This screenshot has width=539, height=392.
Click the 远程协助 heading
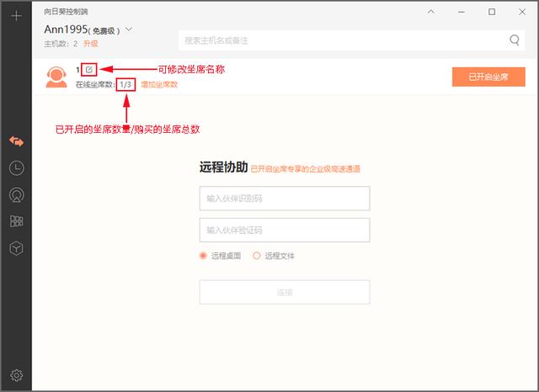[x=223, y=167]
